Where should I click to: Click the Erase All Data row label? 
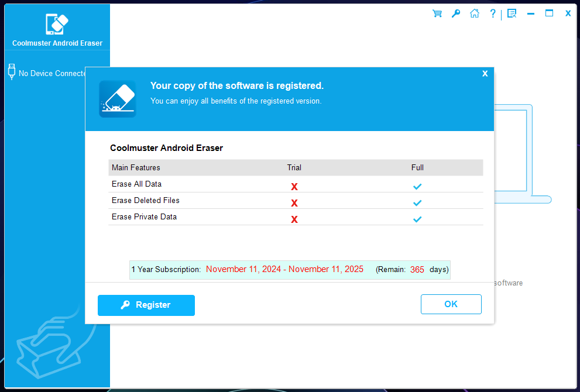[x=136, y=184]
